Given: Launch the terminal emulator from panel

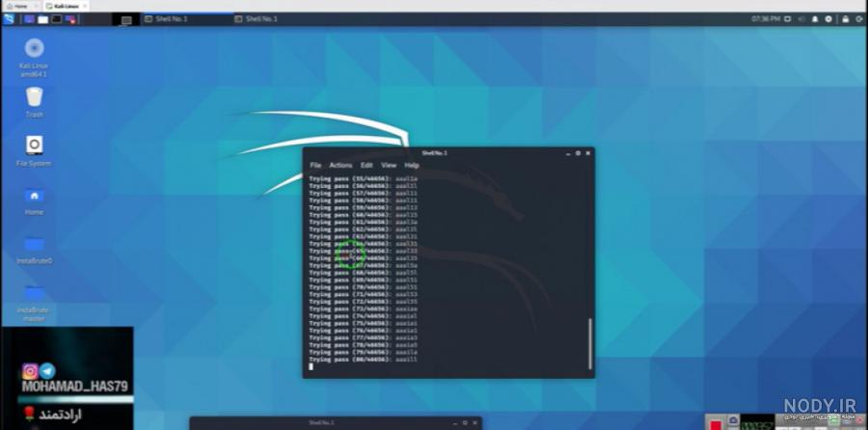Looking at the screenshot, I should [x=57, y=19].
